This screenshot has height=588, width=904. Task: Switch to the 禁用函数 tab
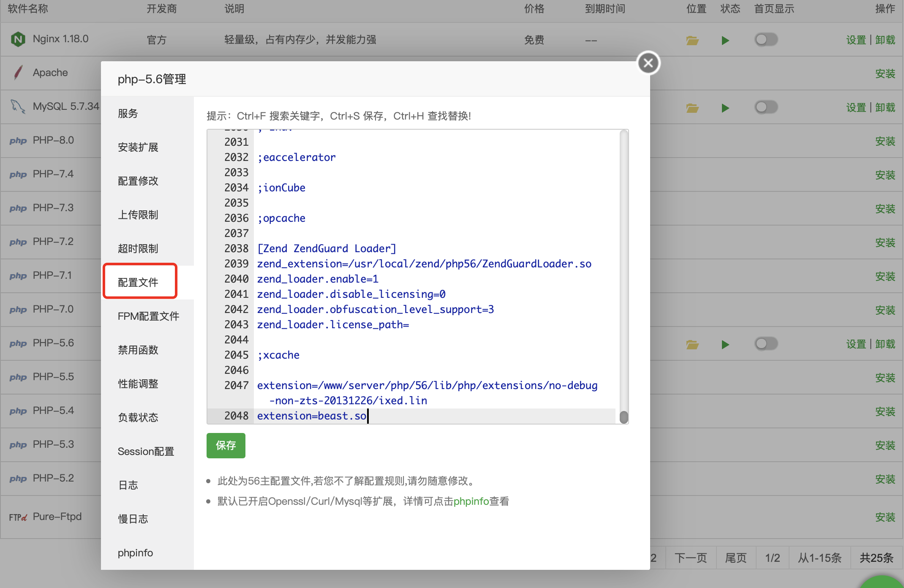click(x=147, y=350)
